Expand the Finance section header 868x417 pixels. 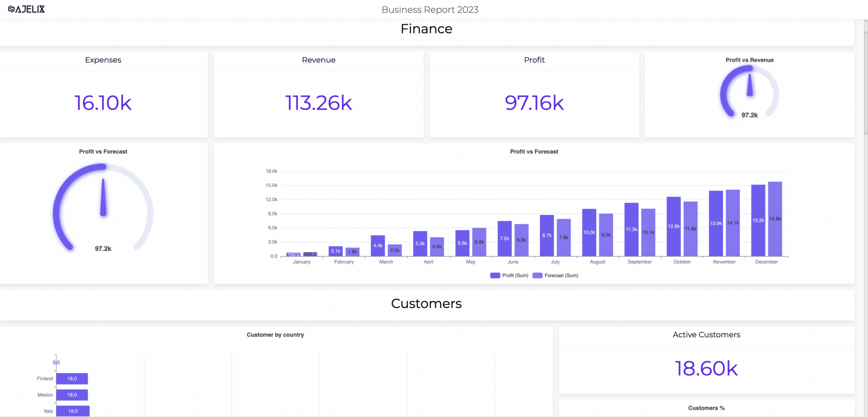[x=425, y=28]
